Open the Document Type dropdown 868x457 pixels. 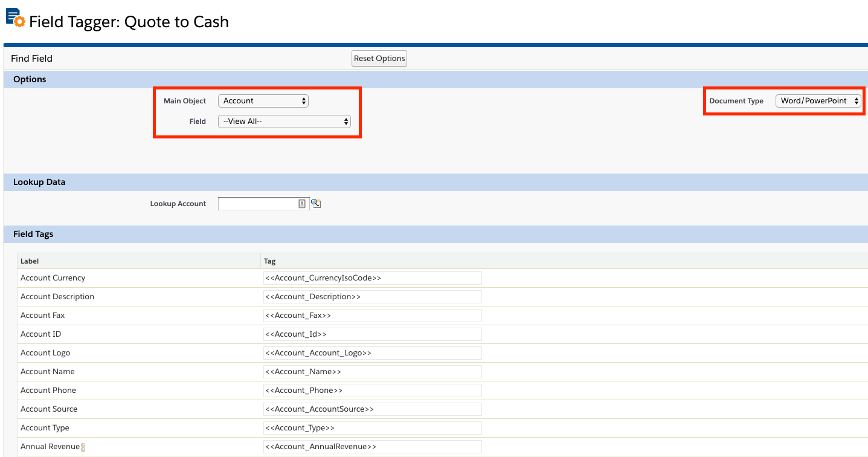pos(818,101)
